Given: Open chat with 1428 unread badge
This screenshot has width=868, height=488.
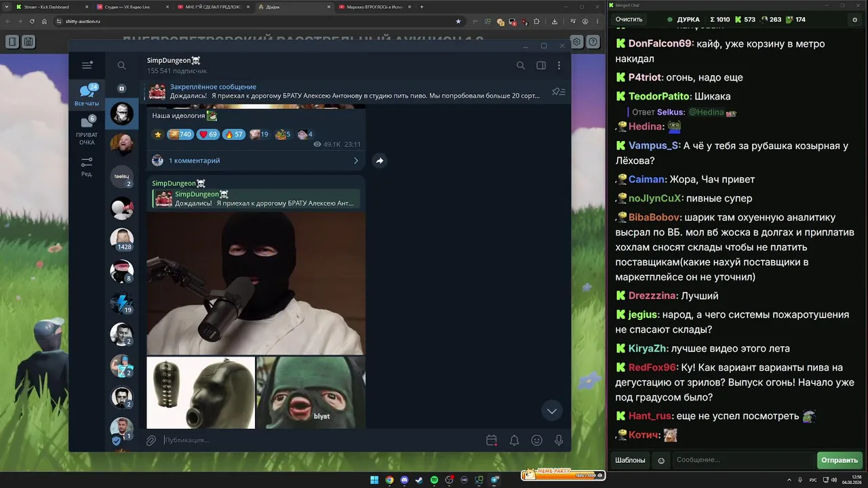Looking at the screenshot, I should click(122, 240).
